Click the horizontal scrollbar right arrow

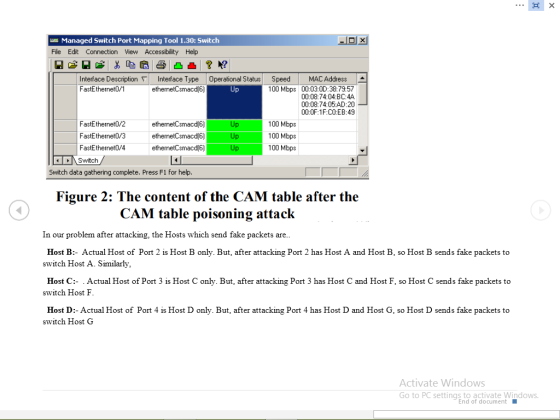pos(353,160)
